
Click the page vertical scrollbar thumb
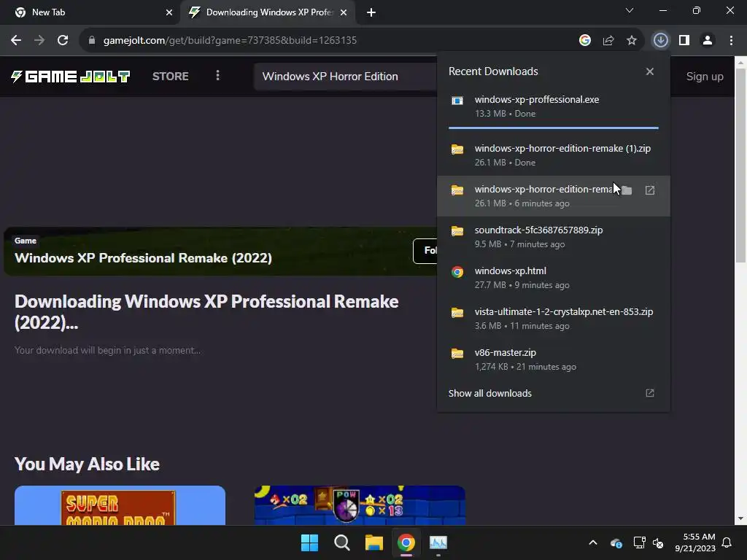(740, 166)
